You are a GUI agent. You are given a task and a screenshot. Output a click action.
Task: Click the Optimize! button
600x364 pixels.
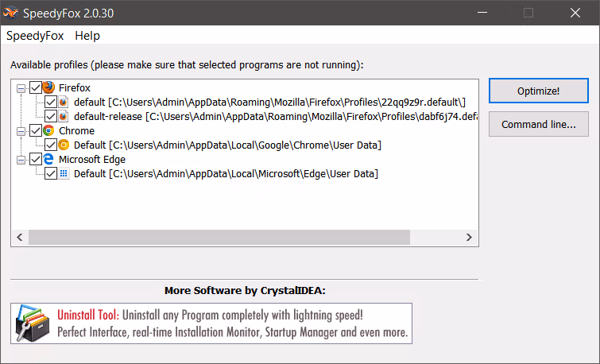(x=538, y=91)
